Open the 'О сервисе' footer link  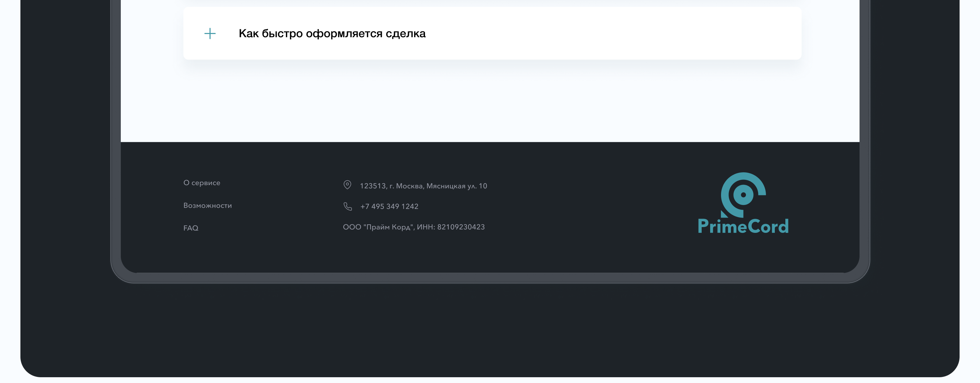202,183
